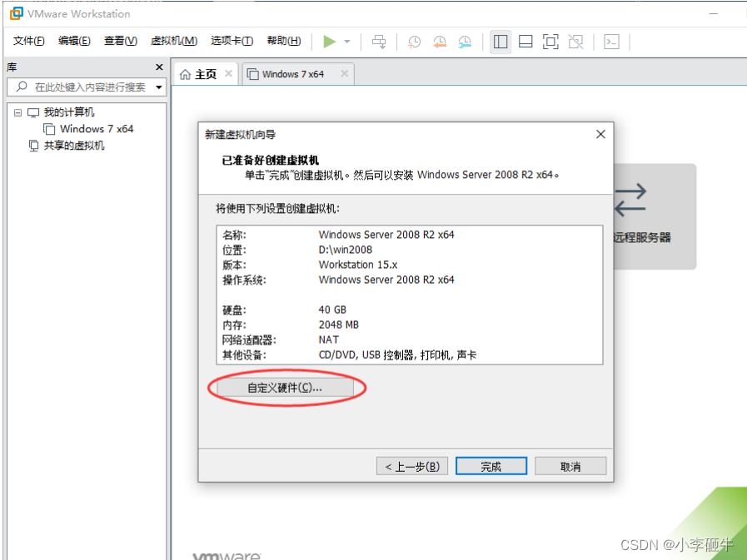Switch to the 主页 tab
This screenshot has width=747, height=560.
pyautogui.click(x=206, y=74)
